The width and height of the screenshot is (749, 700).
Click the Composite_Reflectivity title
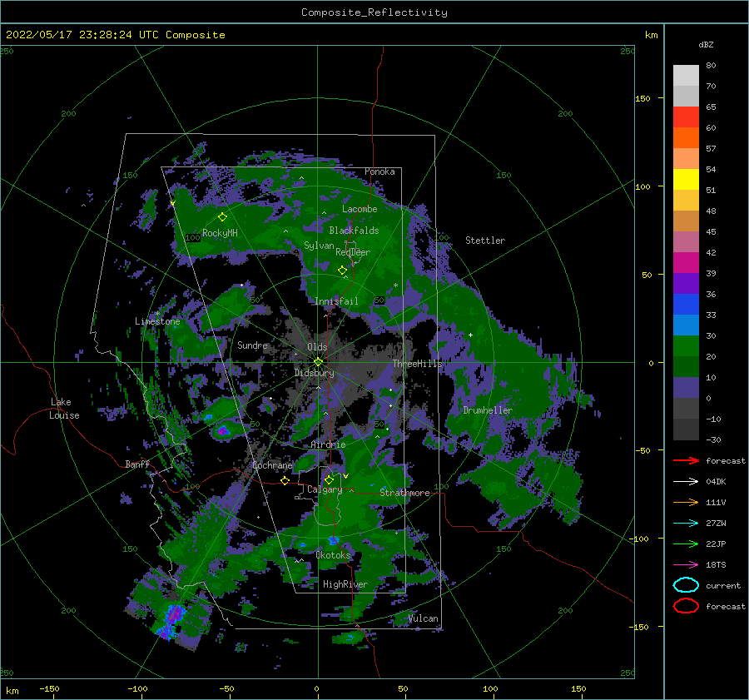374,12
